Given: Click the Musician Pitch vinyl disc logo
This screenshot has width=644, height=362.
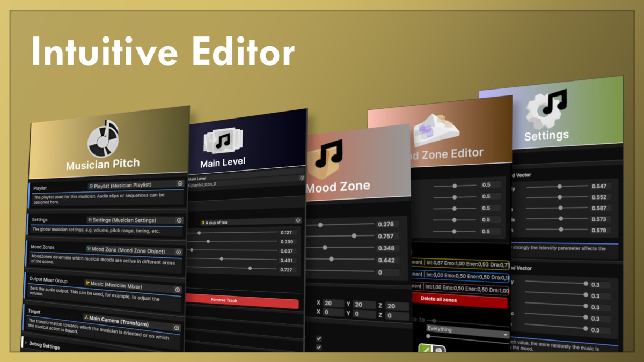Looking at the screenshot, I should tap(103, 139).
